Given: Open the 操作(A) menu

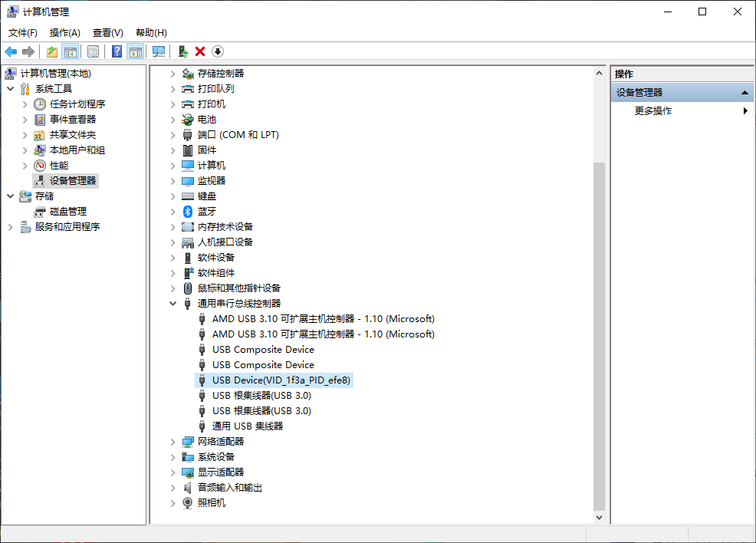Looking at the screenshot, I should tap(64, 32).
